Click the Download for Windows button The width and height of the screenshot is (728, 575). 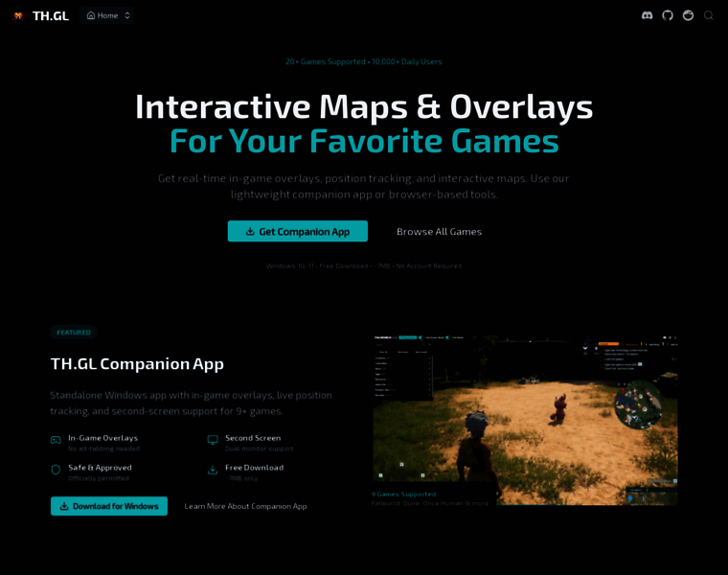109,506
